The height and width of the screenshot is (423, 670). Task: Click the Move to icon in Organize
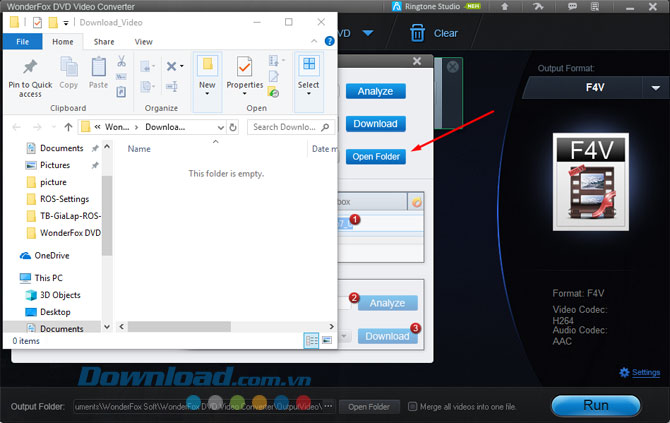point(147,66)
